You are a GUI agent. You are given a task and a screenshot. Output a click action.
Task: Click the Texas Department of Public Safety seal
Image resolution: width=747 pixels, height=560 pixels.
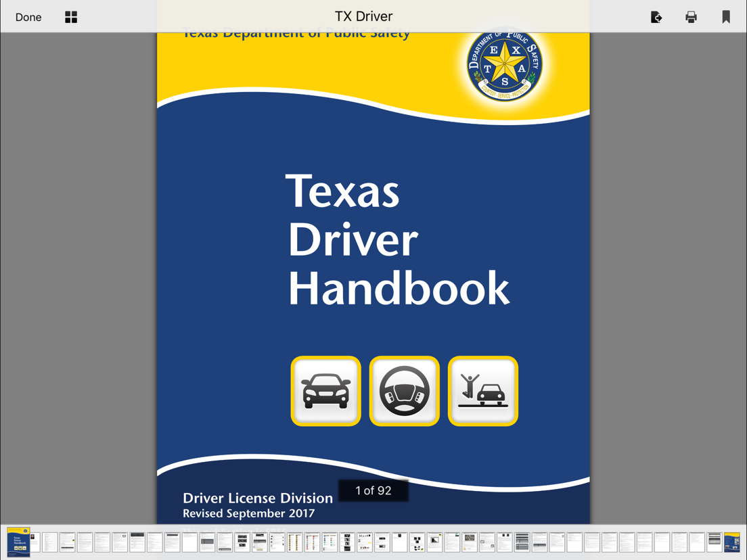pyautogui.click(x=503, y=64)
